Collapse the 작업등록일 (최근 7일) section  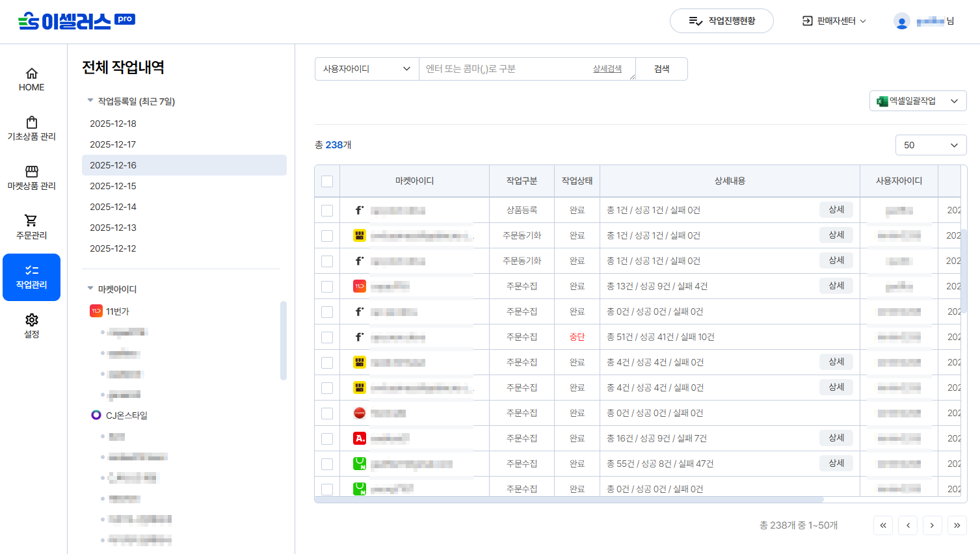[x=131, y=101]
